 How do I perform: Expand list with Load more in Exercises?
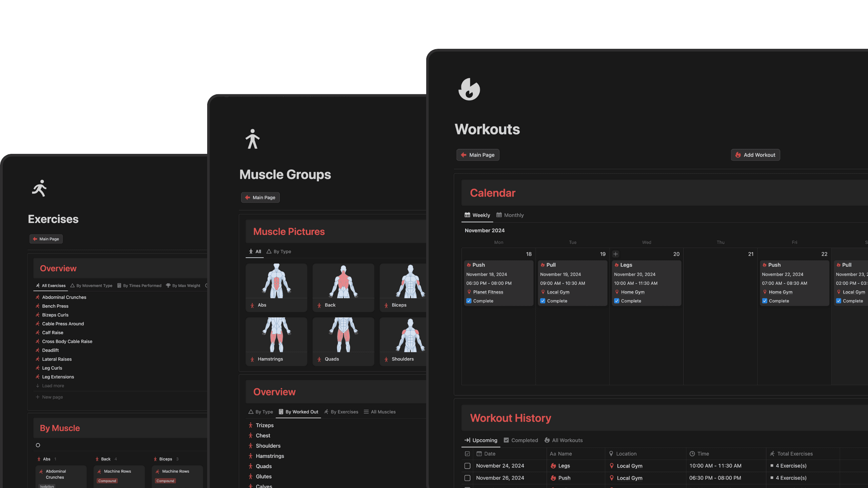[x=53, y=386]
